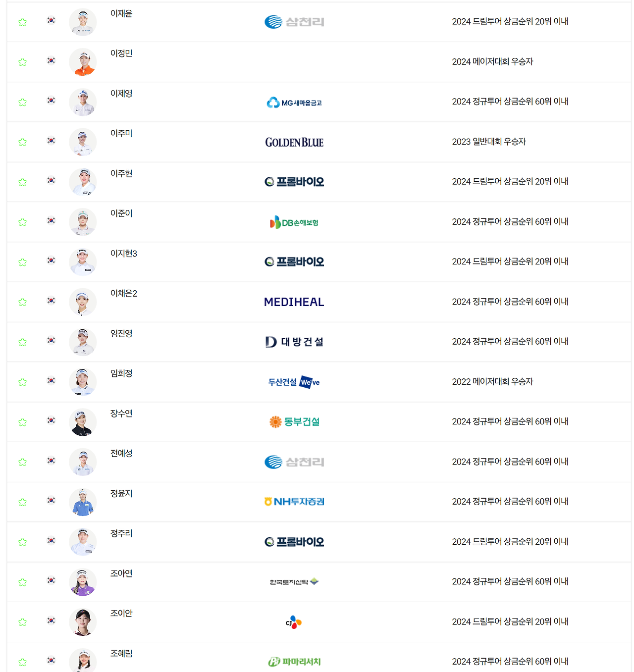Image resolution: width=634 pixels, height=672 pixels.
Task: Click the 동부건설 sponsor logo
Action: point(294,422)
